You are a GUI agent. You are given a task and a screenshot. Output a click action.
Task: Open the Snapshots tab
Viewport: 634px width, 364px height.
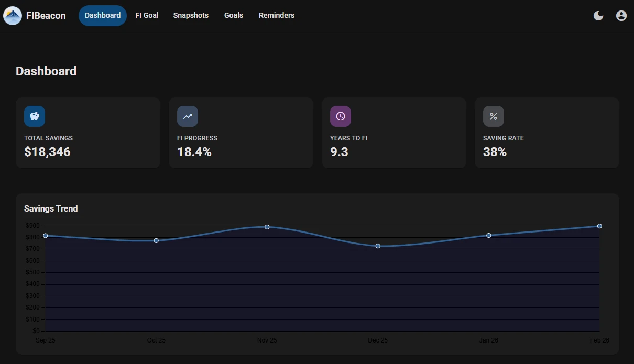click(191, 15)
